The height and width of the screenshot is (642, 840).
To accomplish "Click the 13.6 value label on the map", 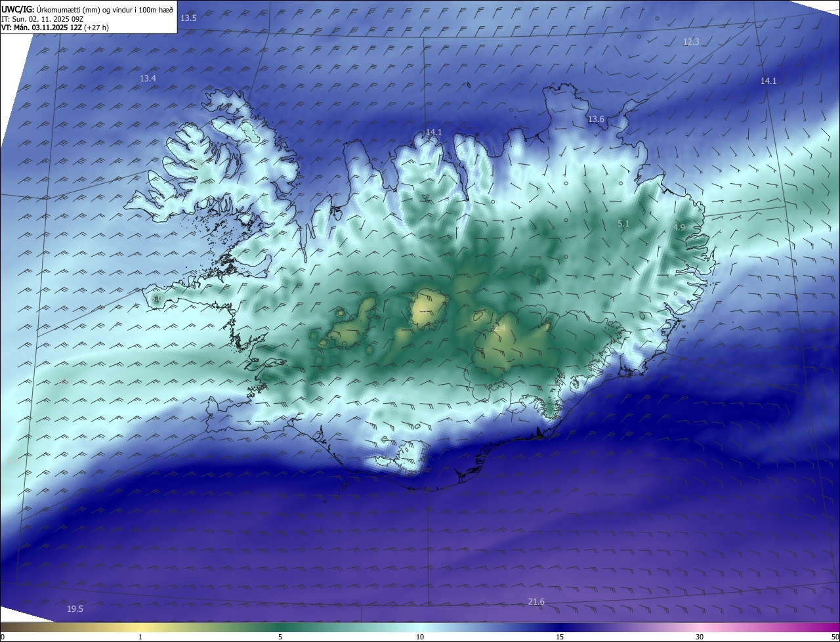I will [596, 119].
